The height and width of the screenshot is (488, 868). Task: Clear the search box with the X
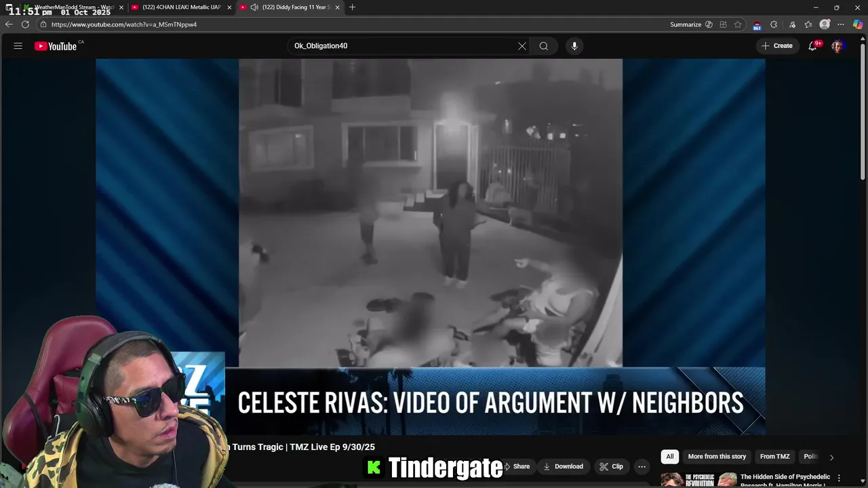click(522, 46)
